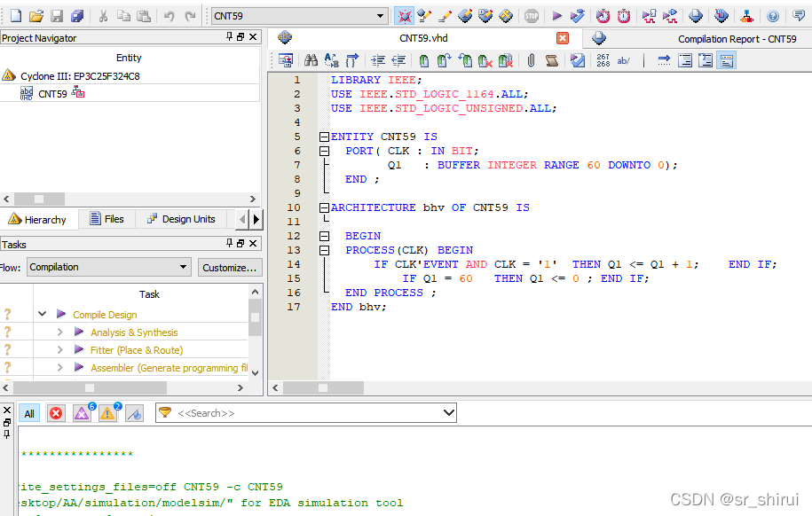Toggle critical warning messages filter
This screenshot has height=516, width=812.
(x=82, y=413)
